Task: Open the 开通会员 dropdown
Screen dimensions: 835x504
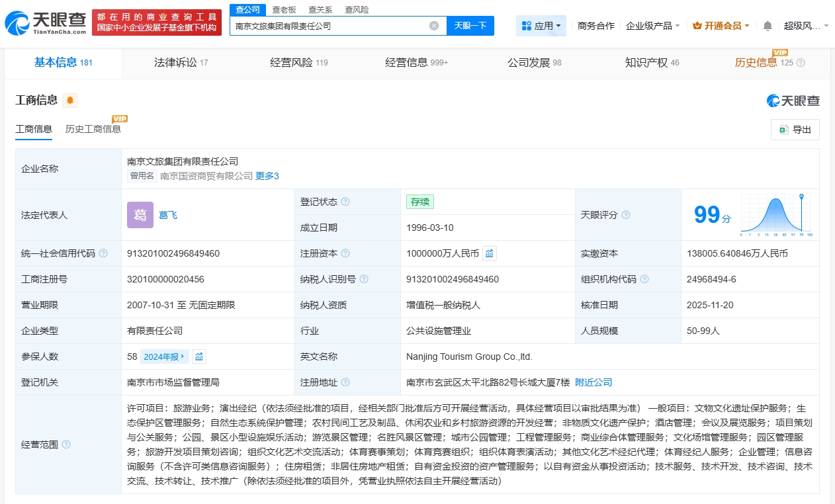Action: [721, 25]
